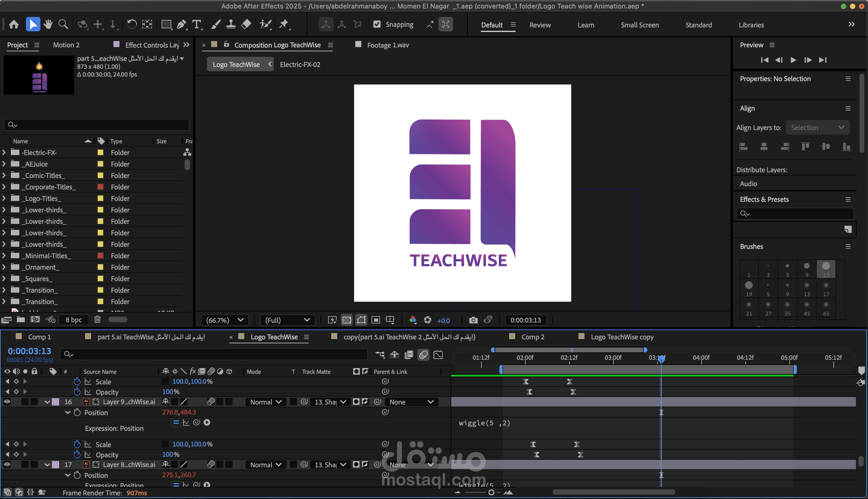Click the delete trash icon in Project panel
This screenshot has height=499, width=868.
pyautogui.click(x=97, y=319)
